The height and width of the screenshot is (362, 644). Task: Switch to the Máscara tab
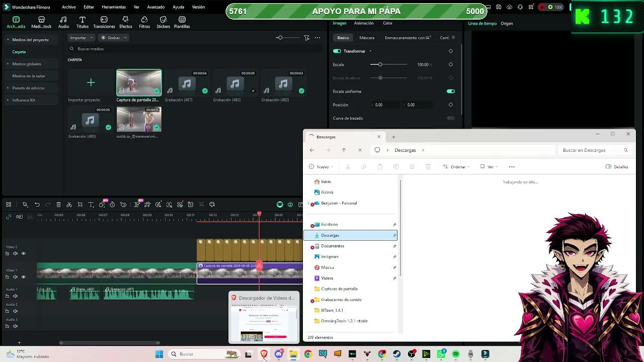[367, 38]
